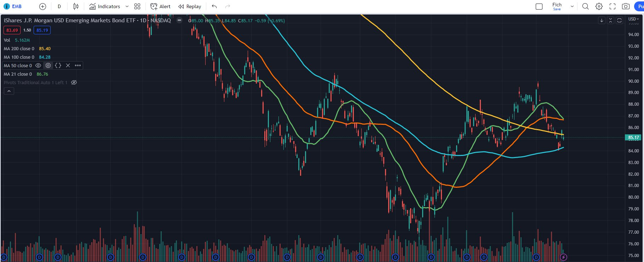This screenshot has height=262, width=644.
Task: Click the blue Publish button
Action: [x=639, y=6]
